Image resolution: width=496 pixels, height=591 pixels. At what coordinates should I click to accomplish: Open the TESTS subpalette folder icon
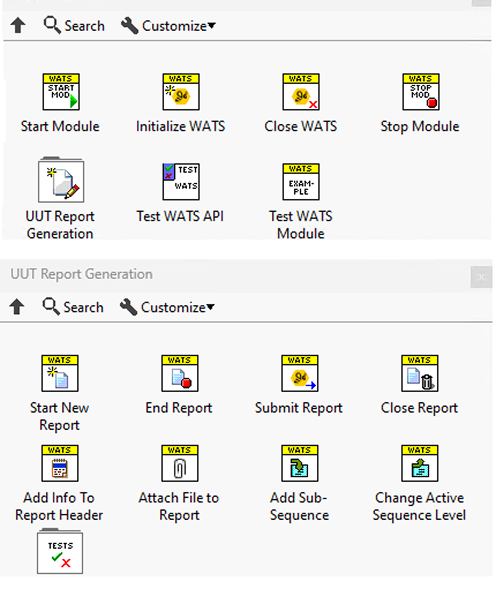pos(60,551)
